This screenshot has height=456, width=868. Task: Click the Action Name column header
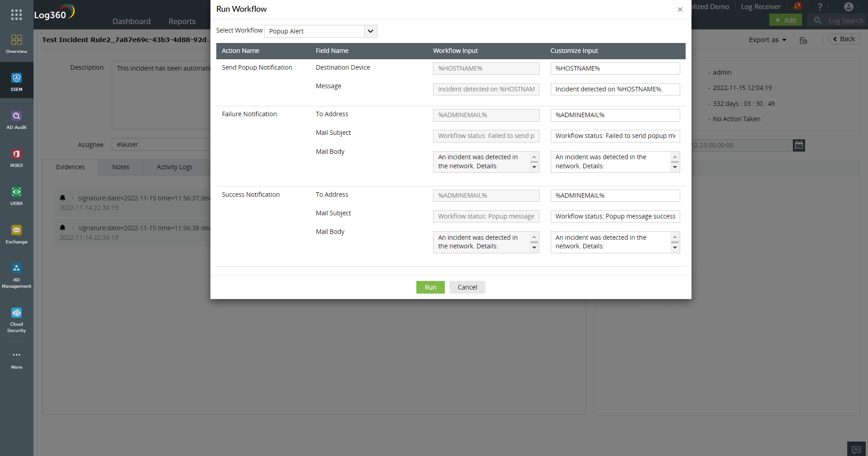240,51
